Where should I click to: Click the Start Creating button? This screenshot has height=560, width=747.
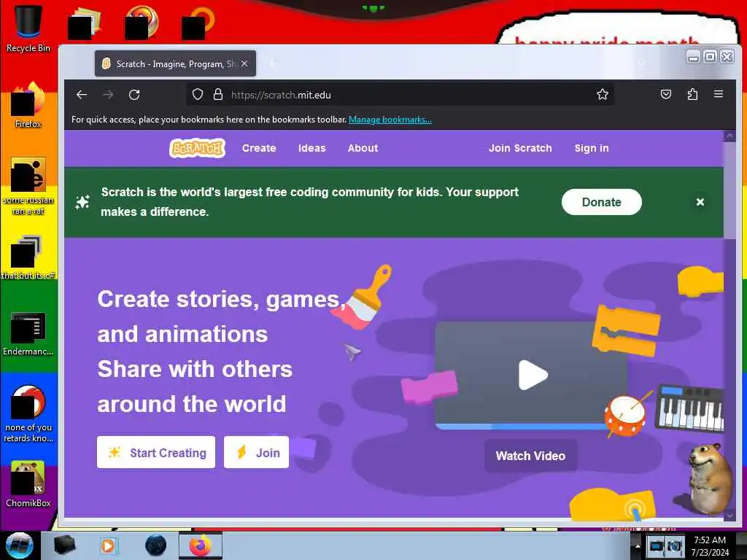point(156,452)
